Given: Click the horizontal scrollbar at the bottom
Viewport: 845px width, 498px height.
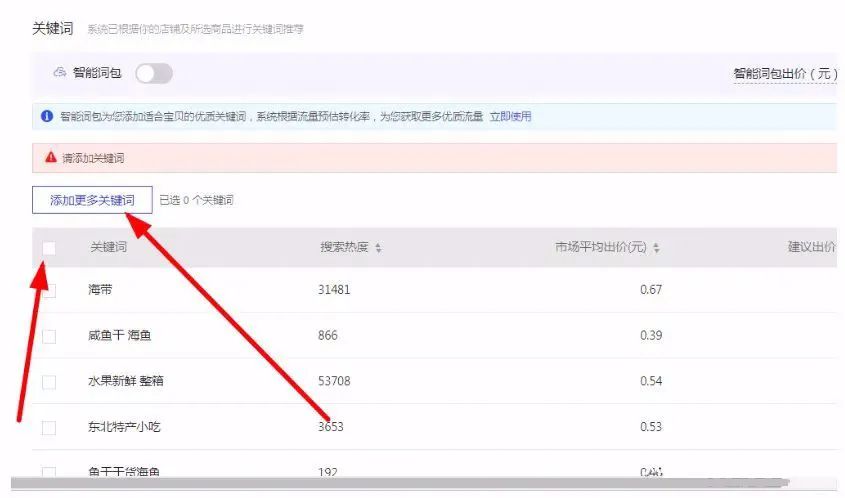Looking at the screenshot, I should (x=399, y=483).
